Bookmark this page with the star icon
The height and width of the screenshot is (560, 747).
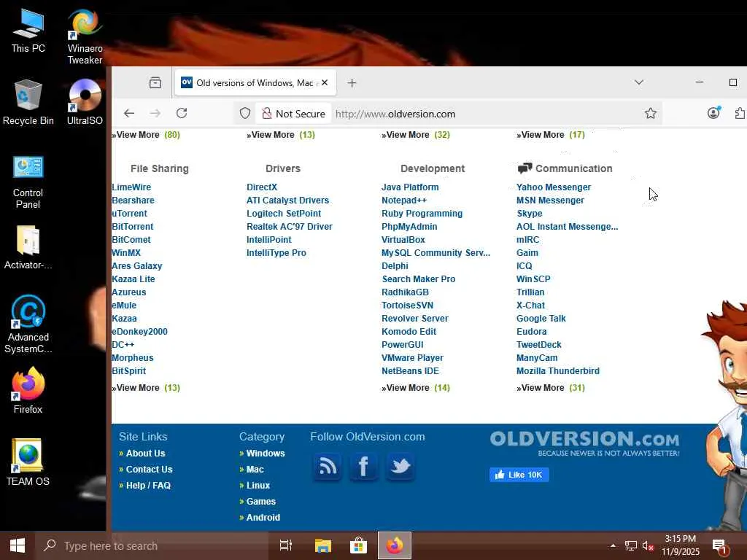(650, 113)
